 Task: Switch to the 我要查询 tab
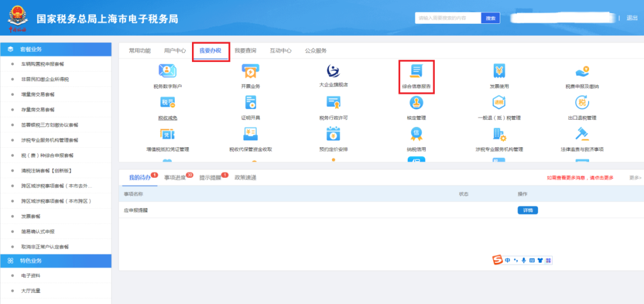(x=245, y=51)
